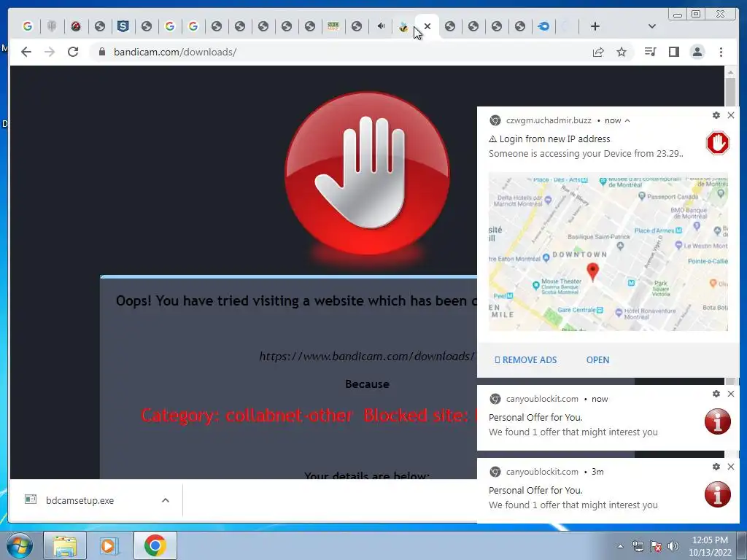Screen dimensions: 747x560
Task: Click the REMOVE ADS notification button
Action: tap(525, 360)
